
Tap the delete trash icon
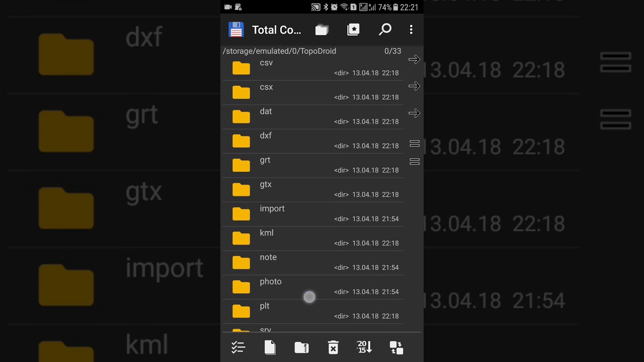tap(333, 347)
